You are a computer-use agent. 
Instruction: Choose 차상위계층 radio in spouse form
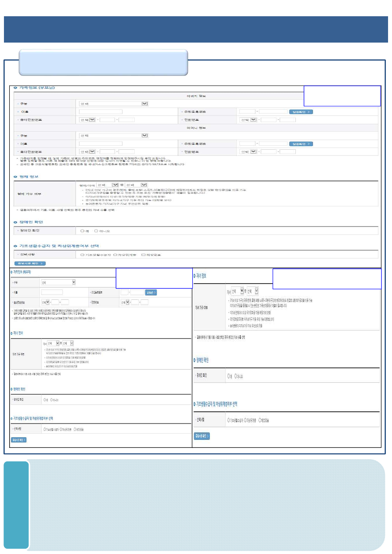click(x=60, y=429)
